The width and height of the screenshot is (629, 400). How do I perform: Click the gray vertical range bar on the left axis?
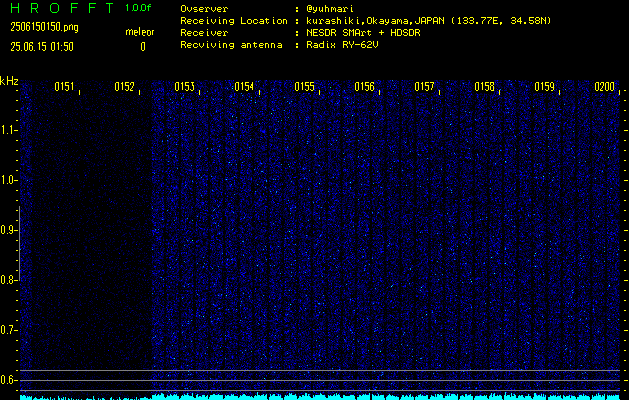tap(19, 243)
